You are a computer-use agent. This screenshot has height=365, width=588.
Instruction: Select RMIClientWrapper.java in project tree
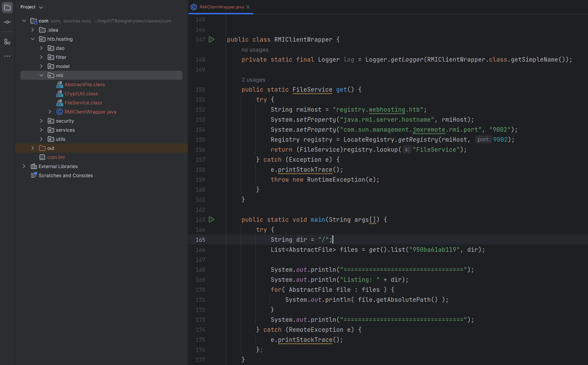click(x=91, y=112)
